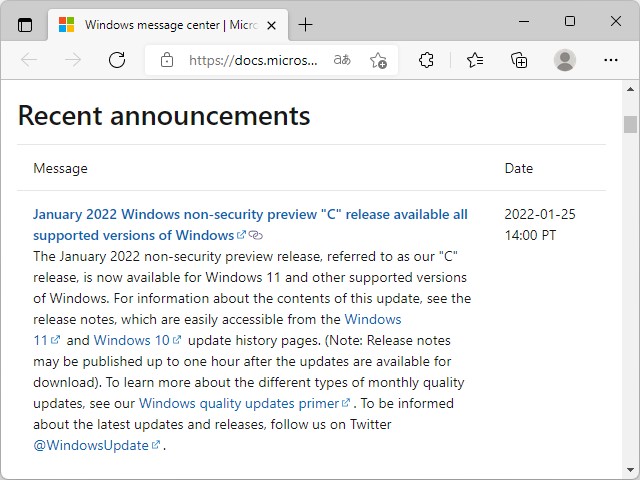Image resolution: width=640 pixels, height=480 pixels.
Task: Open the @WindowsUpdate Twitter link
Action: point(97,445)
